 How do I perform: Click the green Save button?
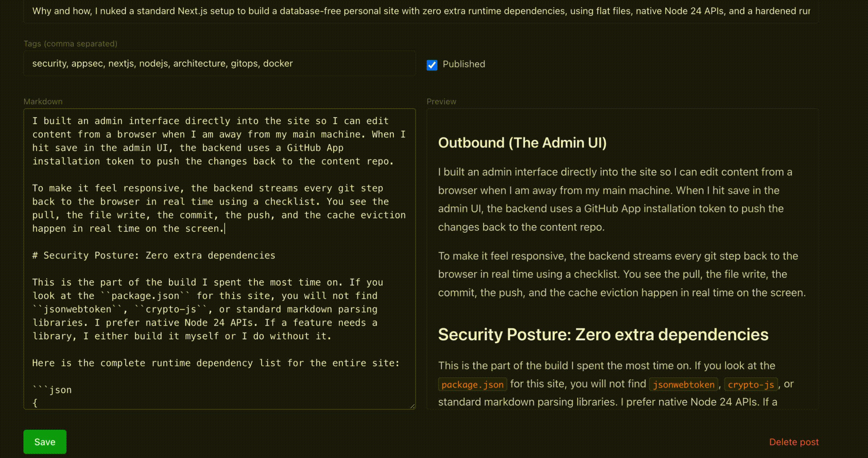tap(45, 442)
